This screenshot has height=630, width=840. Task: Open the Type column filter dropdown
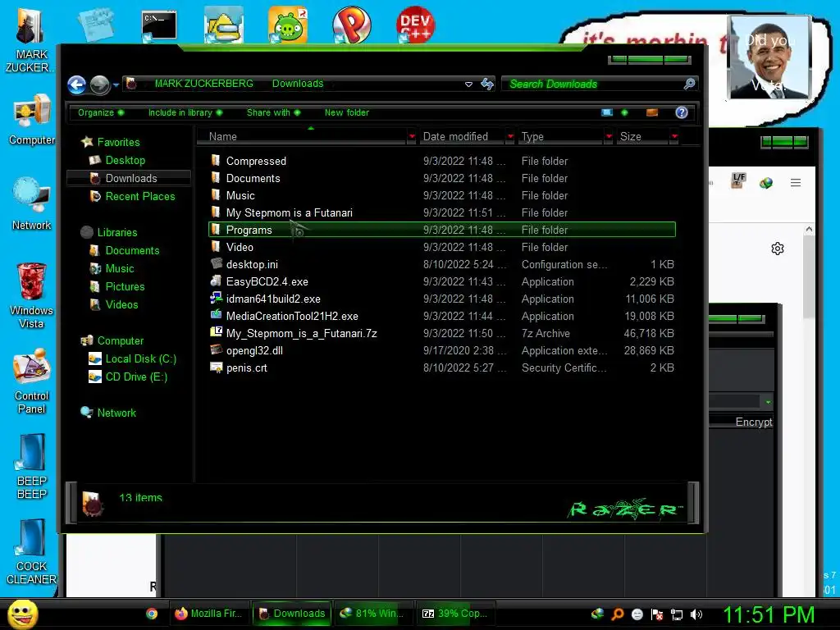tap(609, 137)
